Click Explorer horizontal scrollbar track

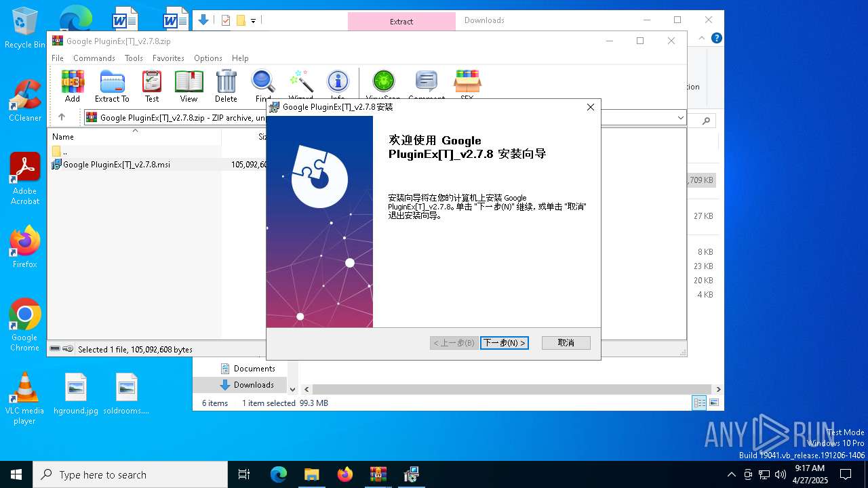pos(512,389)
